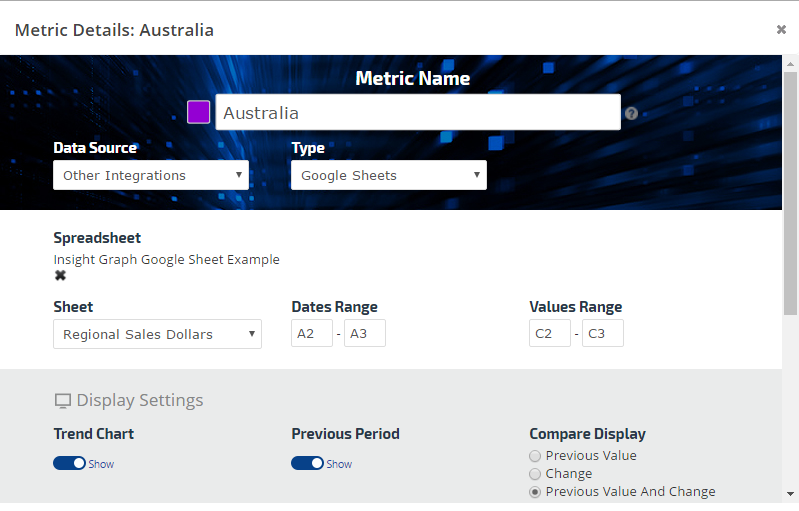Open the Sheet Regional Sales Dollars dropdown
The width and height of the screenshot is (799, 511).
tap(157, 334)
